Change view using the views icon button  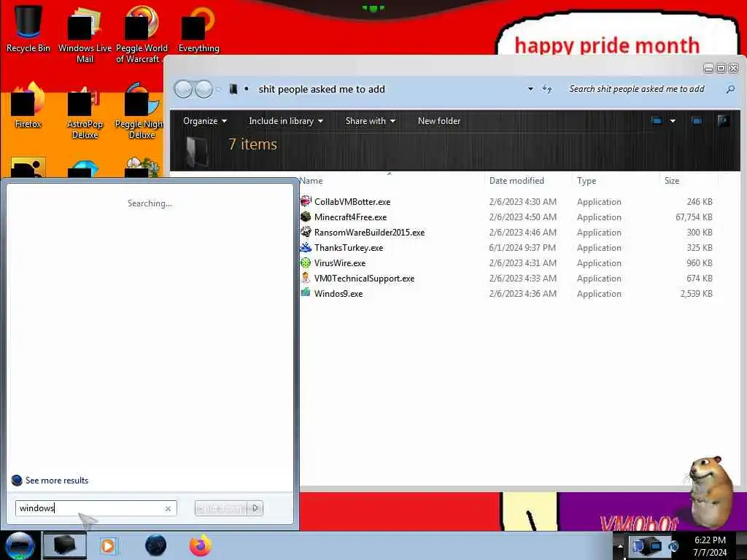coord(657,121)
